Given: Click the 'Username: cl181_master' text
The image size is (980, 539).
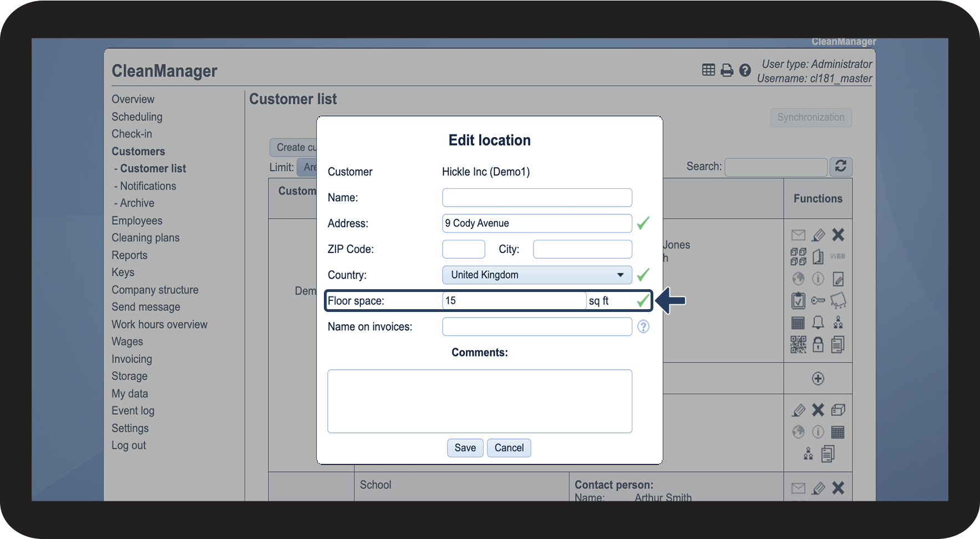Looking at the screenshot, I should click(x=814, y=78).
